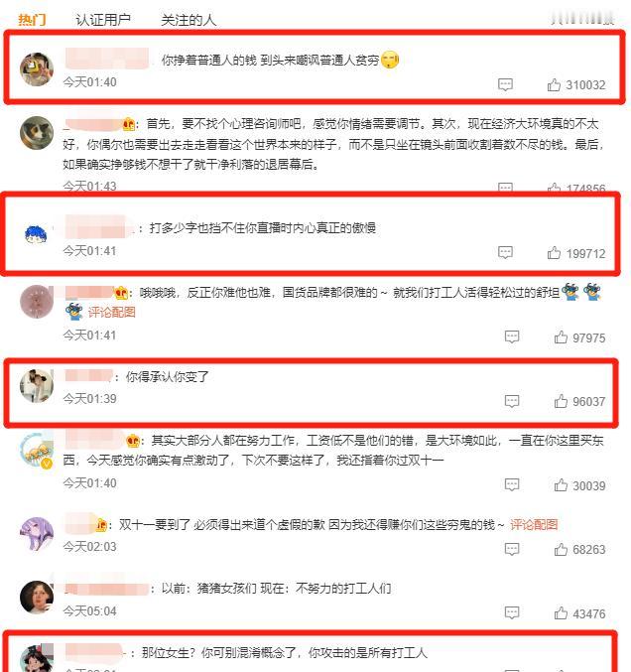Viewport: 631px width, 672px height.
Task: Switch to the 热门 tab
Action: point(32,19)
